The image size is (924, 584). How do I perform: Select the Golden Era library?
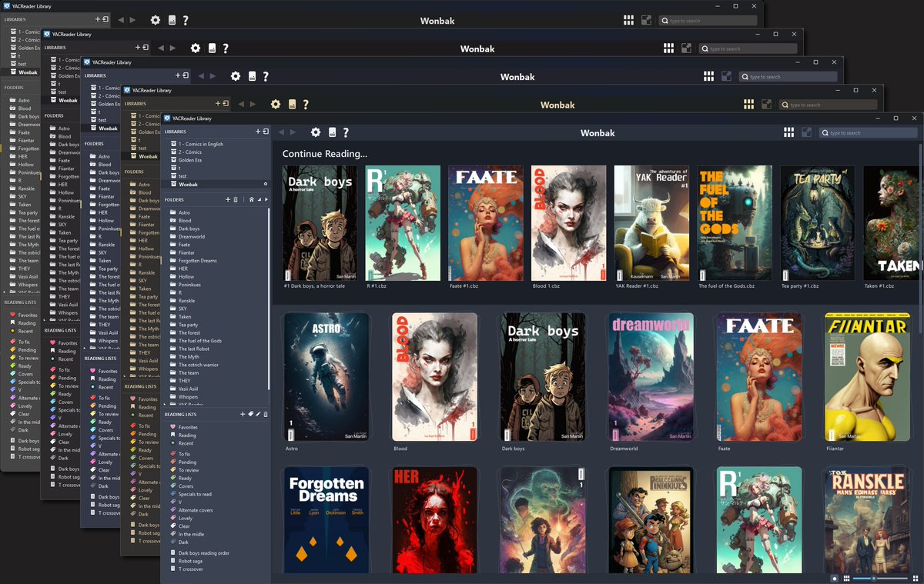tap(190, 160)
